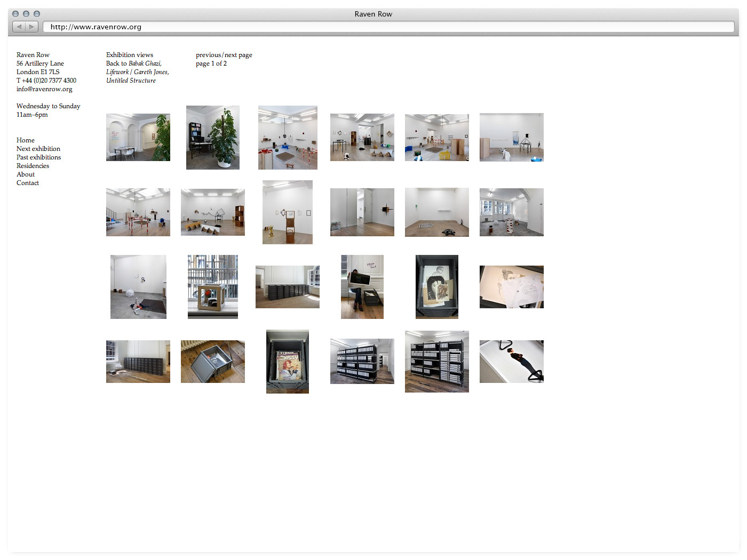Go to Next exhibition
The width and height of the screenshot is (747, 560).
(x=38, y=149)
